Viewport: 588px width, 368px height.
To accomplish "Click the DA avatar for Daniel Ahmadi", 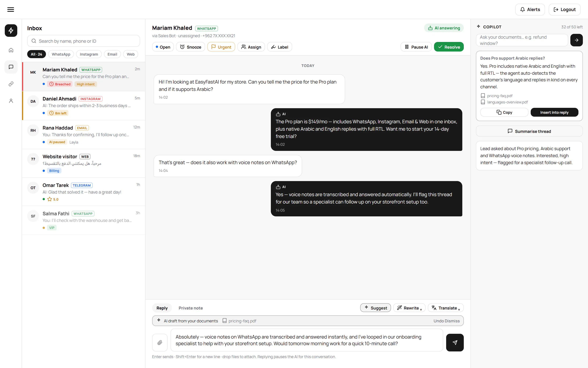I will [33, 101].
